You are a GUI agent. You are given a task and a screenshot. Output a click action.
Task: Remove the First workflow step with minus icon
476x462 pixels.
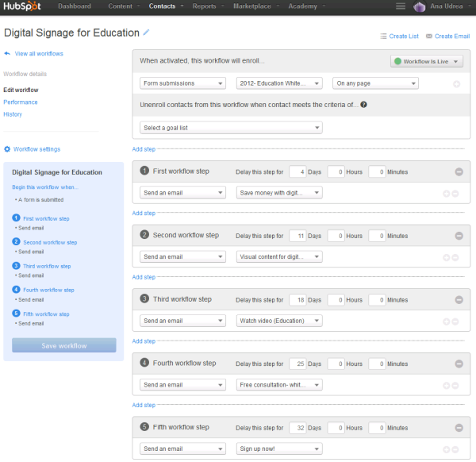point(459,171)
